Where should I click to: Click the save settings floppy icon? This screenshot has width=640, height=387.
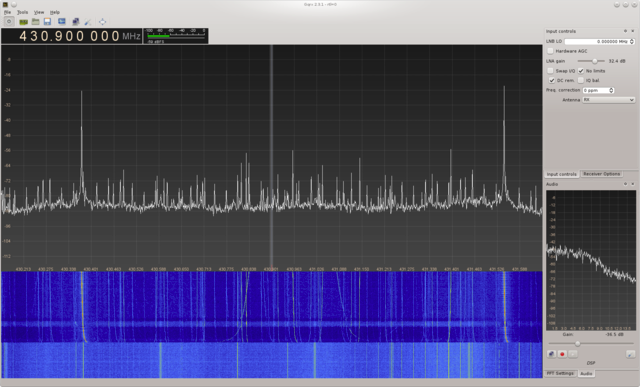coord(47,22)
